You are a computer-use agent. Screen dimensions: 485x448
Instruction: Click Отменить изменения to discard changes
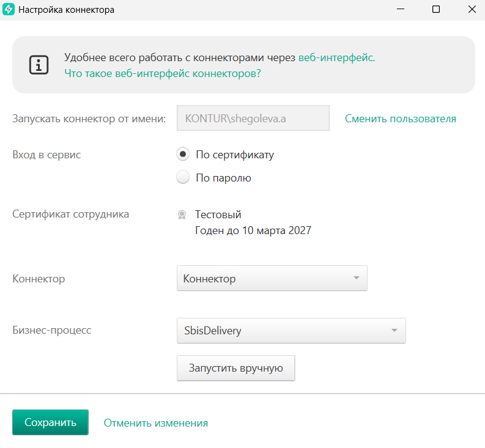pos(155,422)
